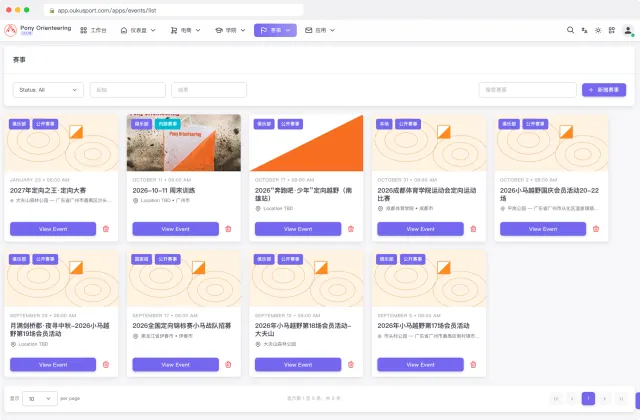Open 周末训练 card photo thumbnail
The image size is (640, 420).
click(x=184, y=143)
